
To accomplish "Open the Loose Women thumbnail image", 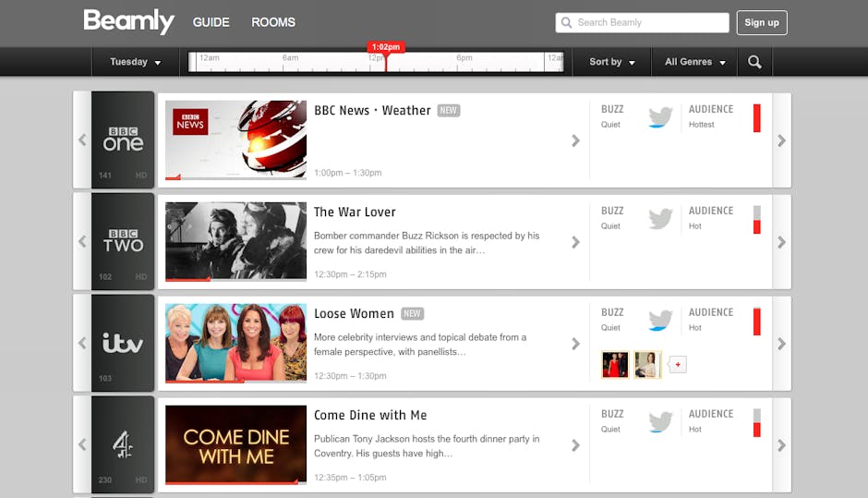I will (235, 342).
